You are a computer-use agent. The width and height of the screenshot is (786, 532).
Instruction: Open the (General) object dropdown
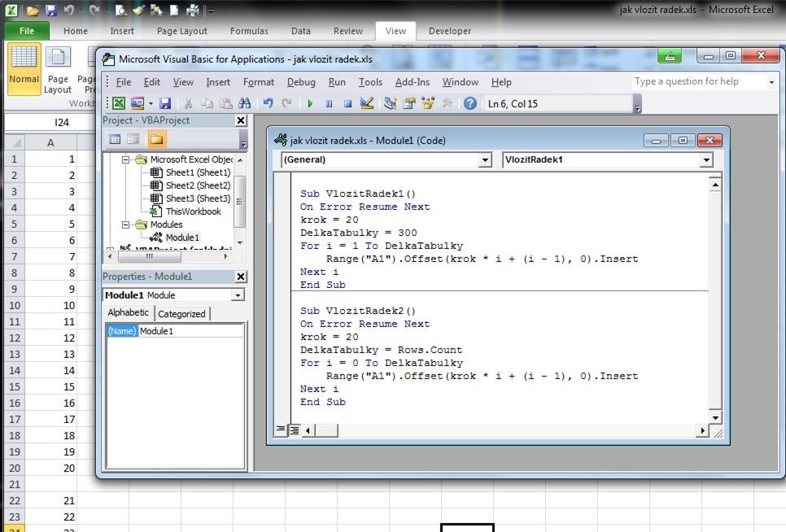pyautogui.click(x=485, y=160)
